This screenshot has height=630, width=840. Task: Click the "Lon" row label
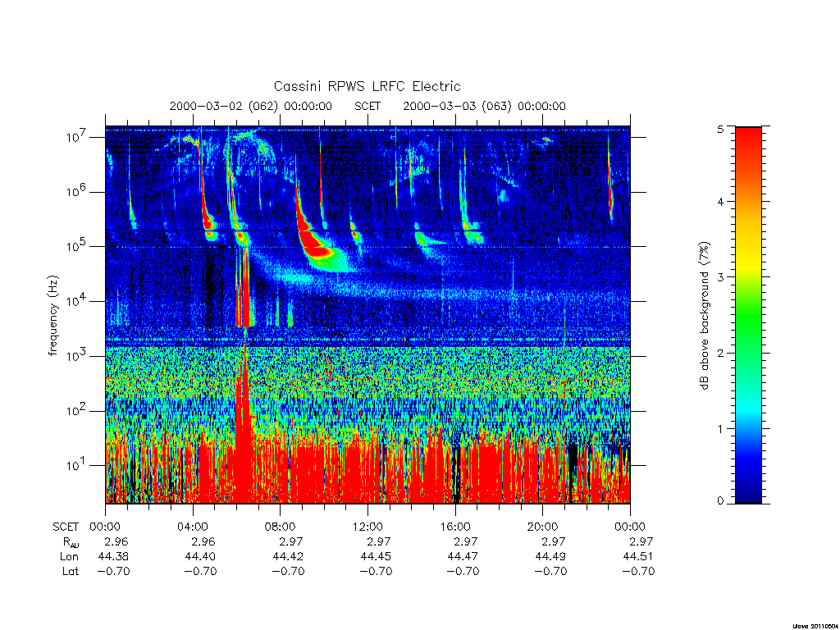pyautogui.click(x=69, y=557)
